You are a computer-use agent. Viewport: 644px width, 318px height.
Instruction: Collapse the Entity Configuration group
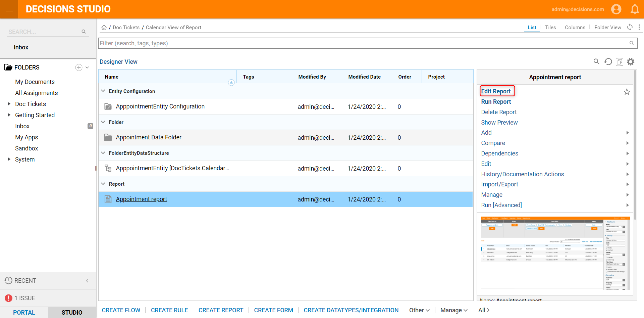tap(103, 91)
